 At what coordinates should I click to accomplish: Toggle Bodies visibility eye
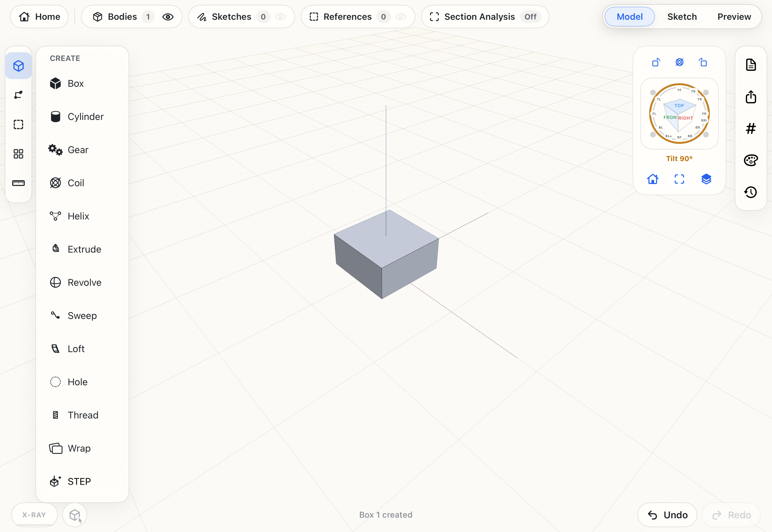(168, 17)
